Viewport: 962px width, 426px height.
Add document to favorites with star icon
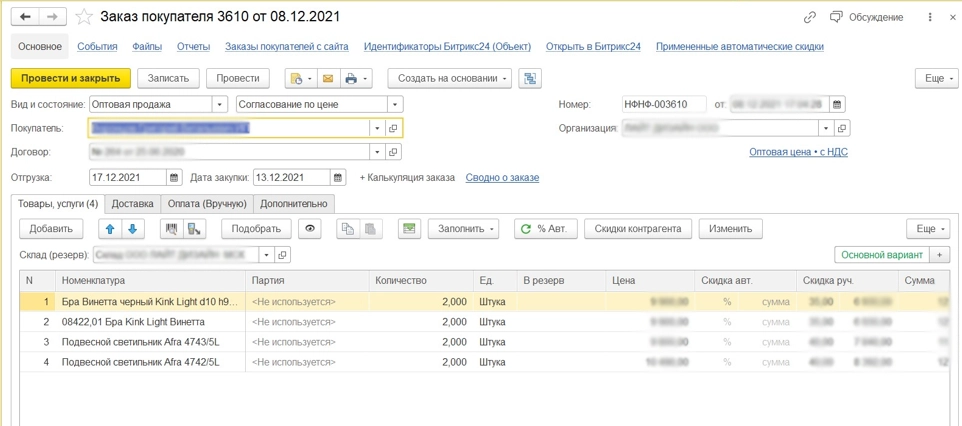[84, 17]
